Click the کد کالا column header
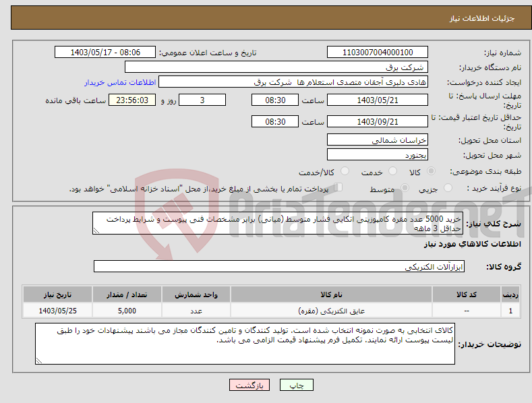532x403 pixels. tap(467, 294)
